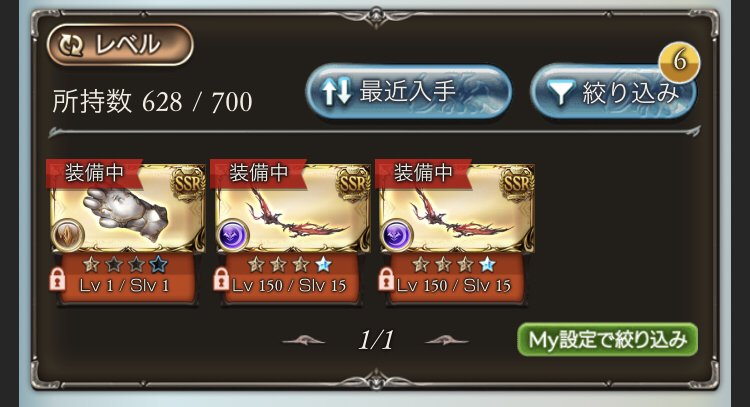Click the lock icon on the white gauntlet weapon
This screenshot has height=407, width=750.
[x=57, y=279]
